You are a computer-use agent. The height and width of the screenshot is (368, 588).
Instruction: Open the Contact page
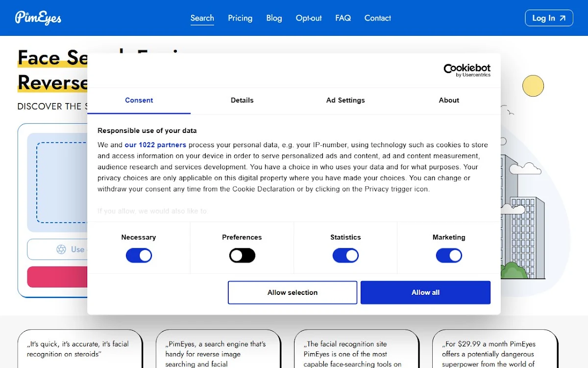pos(377,18)
